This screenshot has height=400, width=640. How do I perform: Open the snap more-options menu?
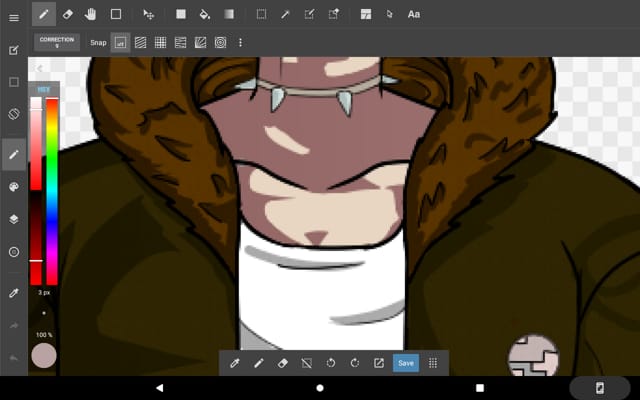(240, 42)
